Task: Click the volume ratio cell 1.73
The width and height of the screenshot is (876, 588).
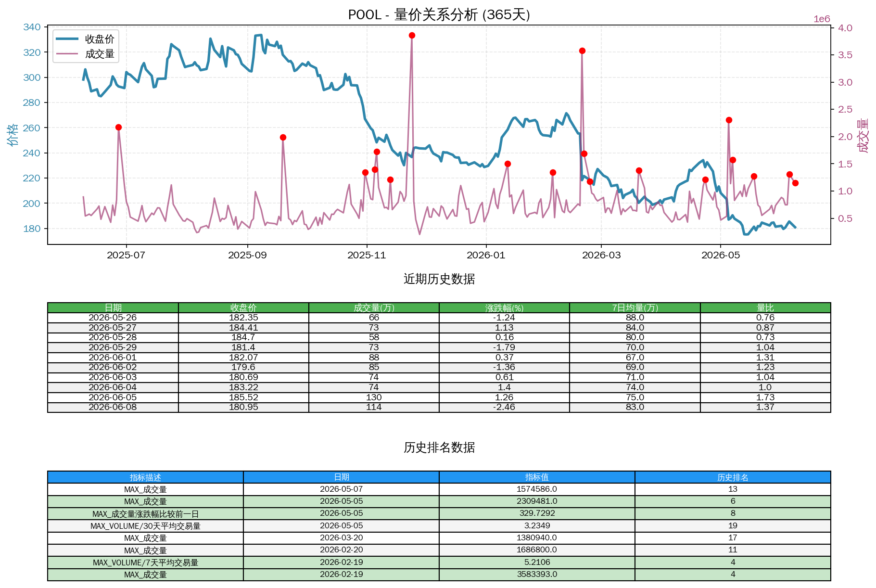Action: (x=765, y=397)
